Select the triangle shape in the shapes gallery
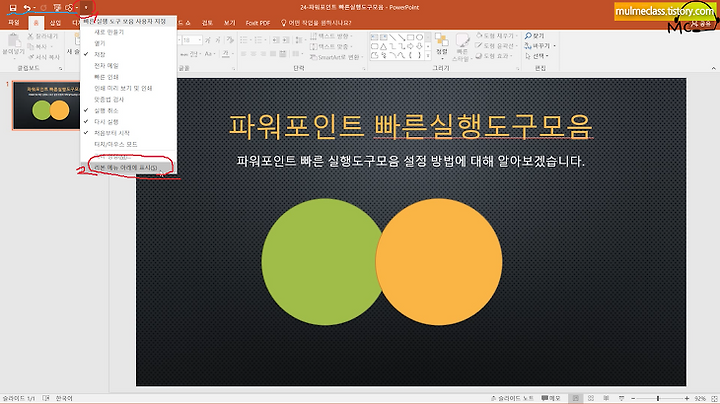 [383, 46]
